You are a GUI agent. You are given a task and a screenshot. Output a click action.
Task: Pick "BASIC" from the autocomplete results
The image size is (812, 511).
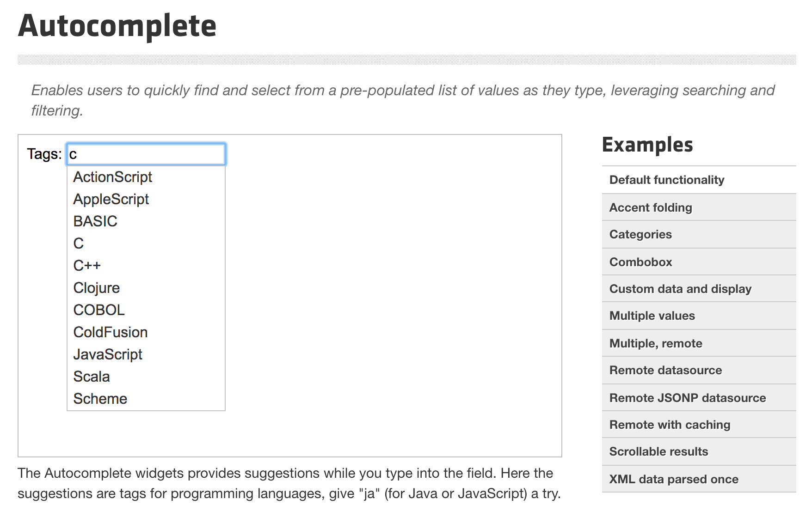pos(95,221)
